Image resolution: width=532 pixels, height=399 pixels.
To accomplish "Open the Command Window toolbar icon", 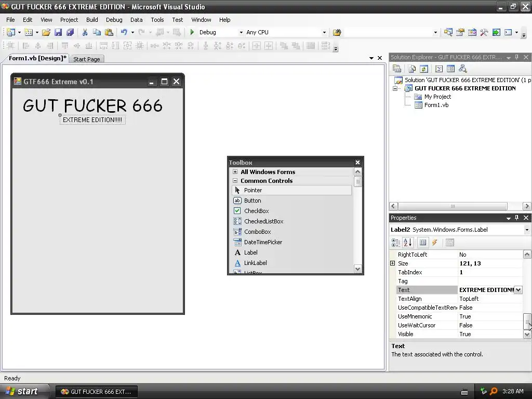I will pyautogui.click(x=508, y=32).
